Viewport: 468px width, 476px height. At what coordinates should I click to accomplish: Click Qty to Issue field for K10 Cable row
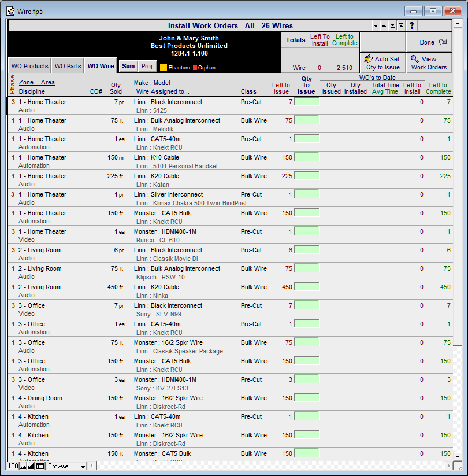point(306,157)
